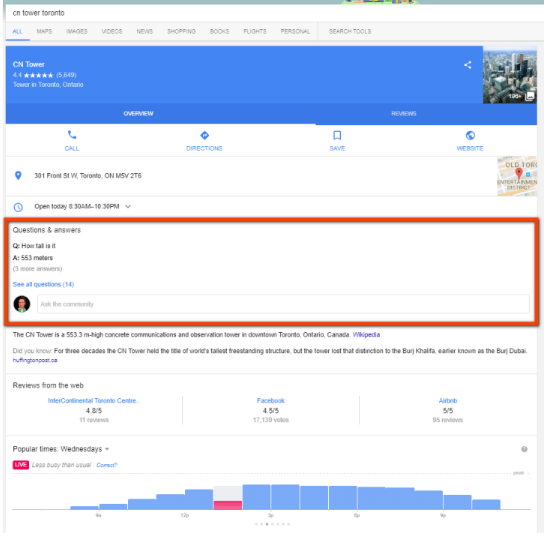
Task: Click the 11 reviews text under InterContinental
Action: 94,420
